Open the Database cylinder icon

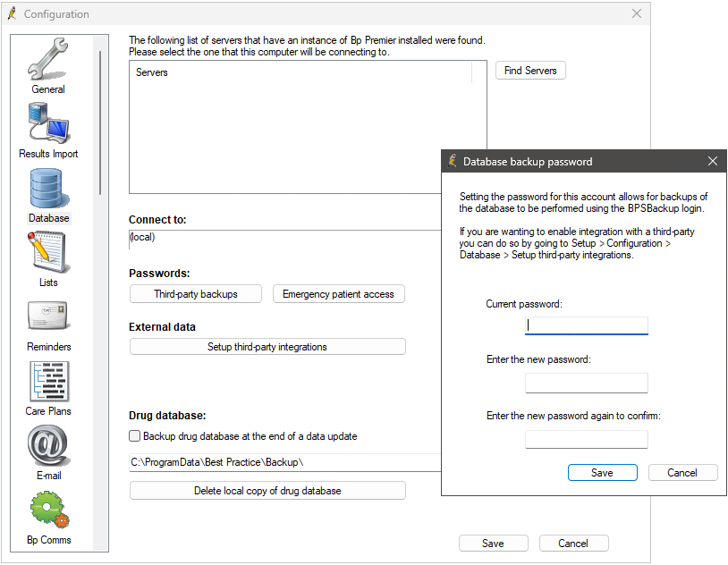point(49,188)
